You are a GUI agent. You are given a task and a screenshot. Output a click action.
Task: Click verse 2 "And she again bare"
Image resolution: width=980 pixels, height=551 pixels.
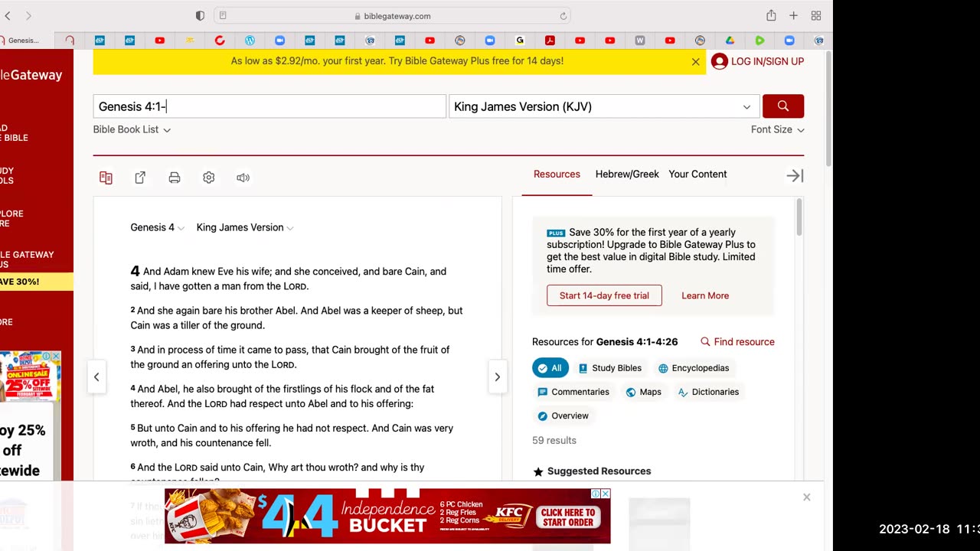[296, 318]
